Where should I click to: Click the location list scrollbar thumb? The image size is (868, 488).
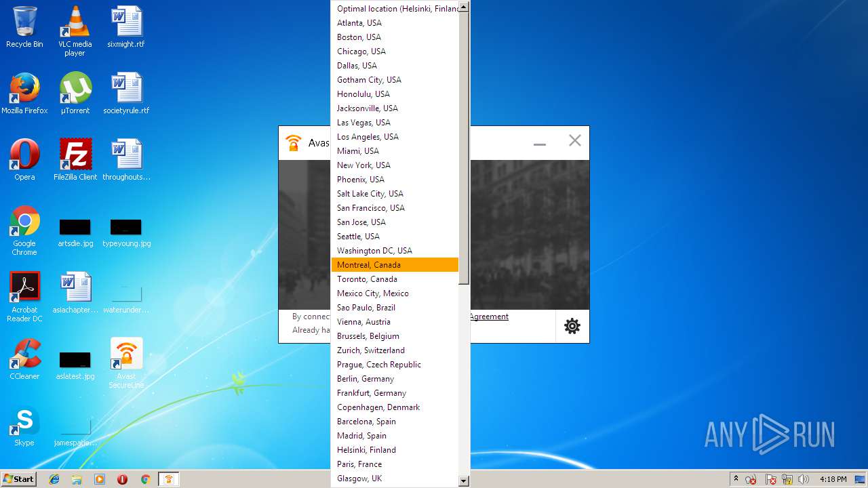(x=464, y=149)
